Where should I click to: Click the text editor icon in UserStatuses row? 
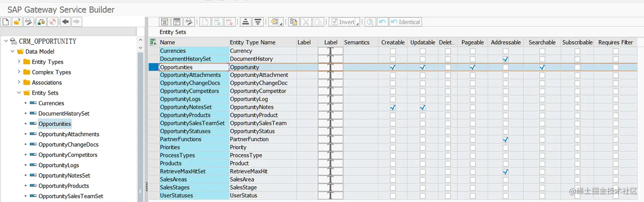(x=331, y=195)
